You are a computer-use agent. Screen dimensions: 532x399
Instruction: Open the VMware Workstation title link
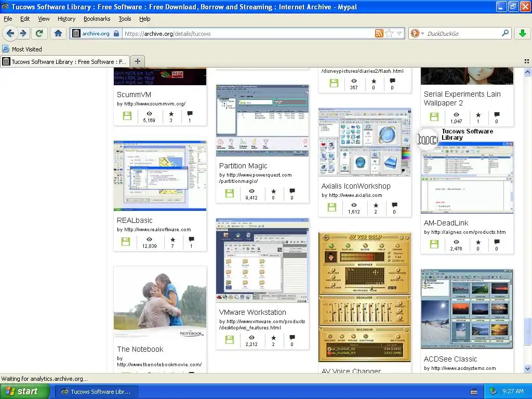pyautogui.click(x=252, y=312)
